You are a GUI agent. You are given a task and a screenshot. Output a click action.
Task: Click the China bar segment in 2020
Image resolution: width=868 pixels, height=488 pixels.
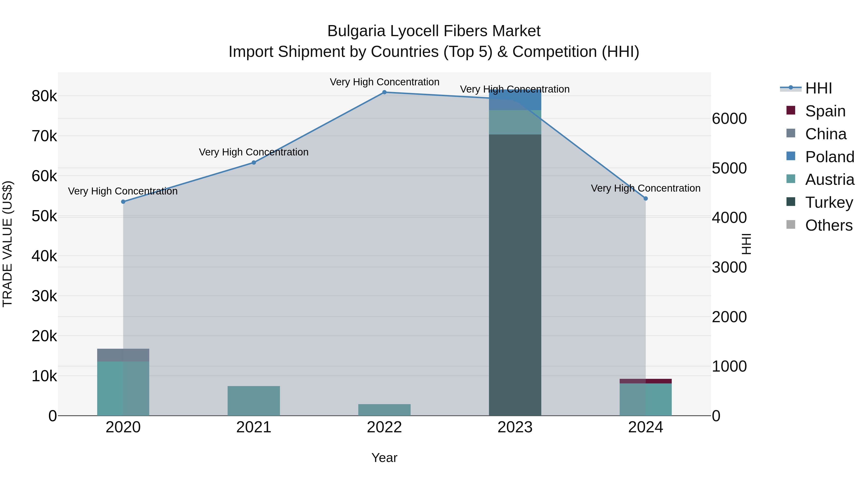[x=123, y=355]
